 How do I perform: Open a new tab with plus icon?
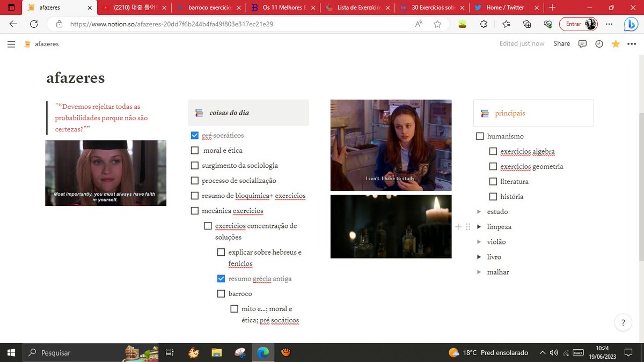pos(552,8)
